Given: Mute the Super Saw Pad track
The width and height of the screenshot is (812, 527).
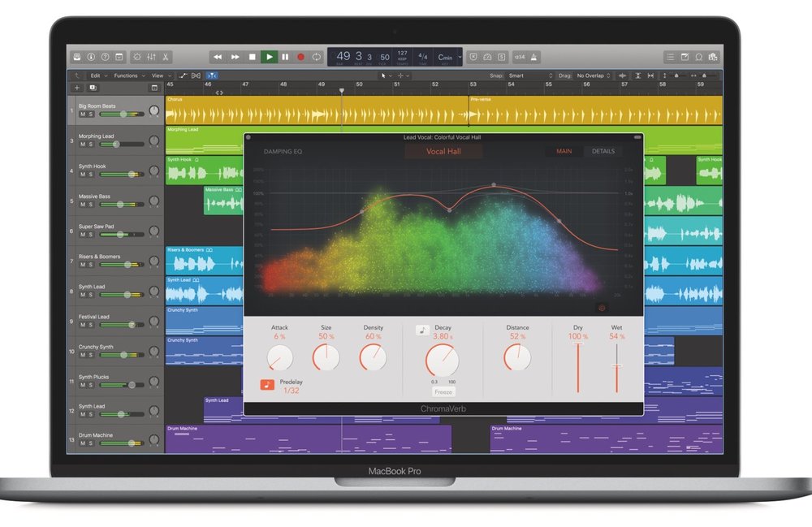Looking at the screenshot, I should tap(83, 235).
